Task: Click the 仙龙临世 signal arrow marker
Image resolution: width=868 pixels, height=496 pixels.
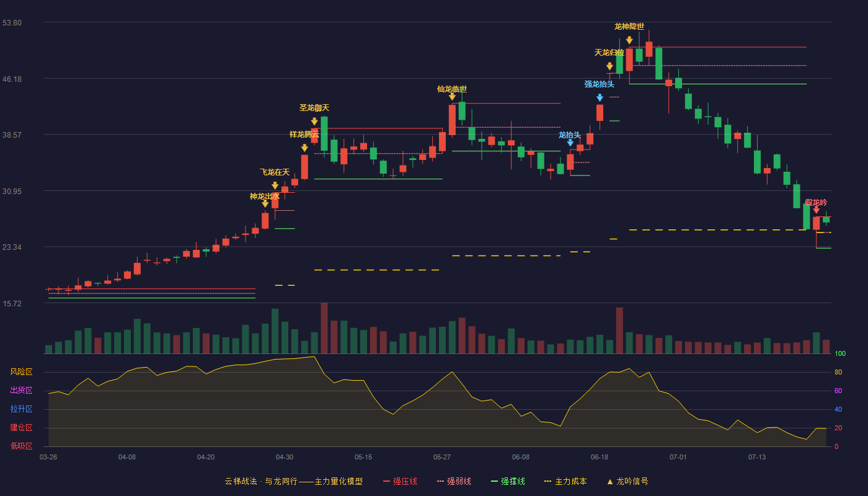Action: 452,97
